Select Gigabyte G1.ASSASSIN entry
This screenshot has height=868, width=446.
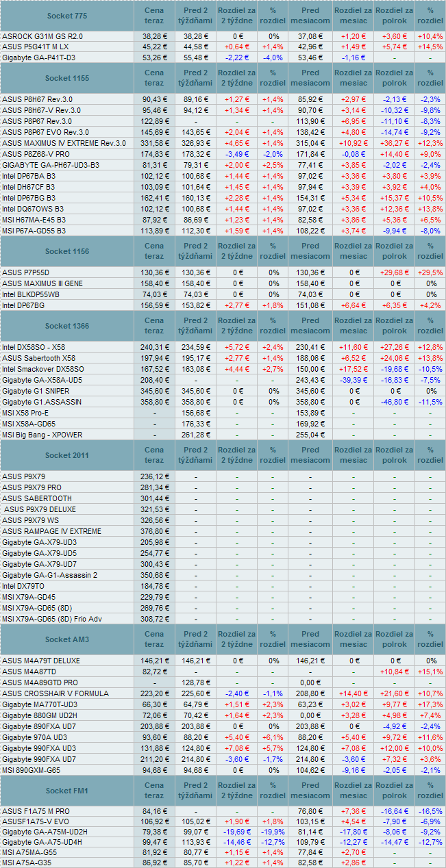pos(42,402)
